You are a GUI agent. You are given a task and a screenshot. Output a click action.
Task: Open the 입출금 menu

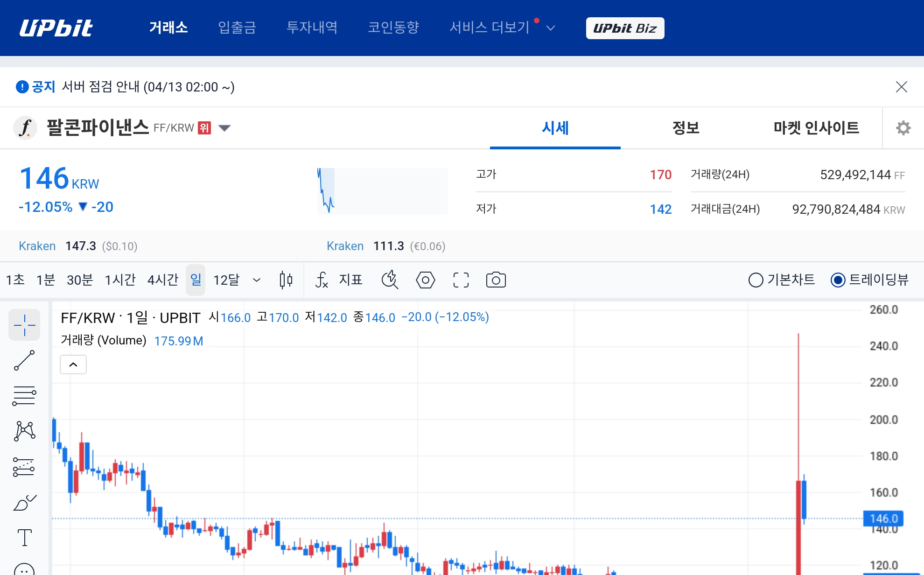point(237,28)
